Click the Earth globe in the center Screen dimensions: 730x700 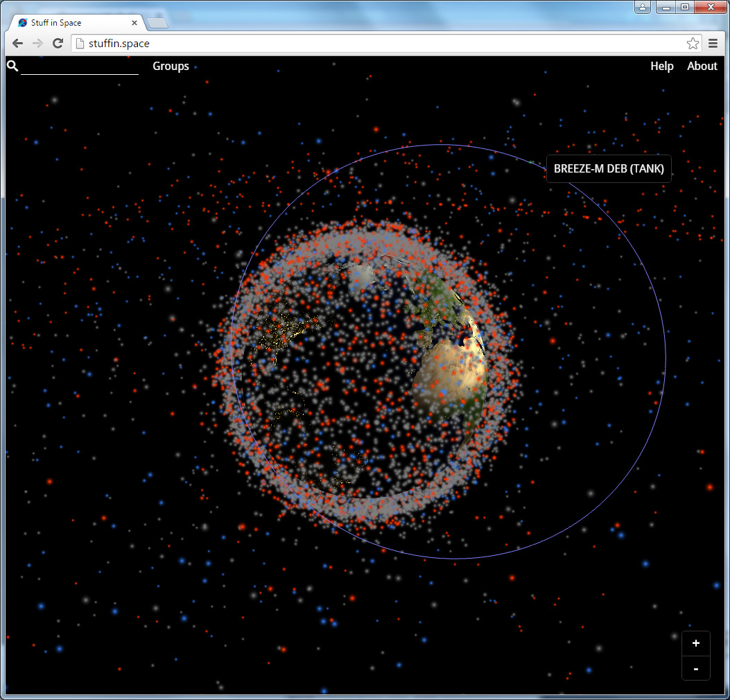tap(367, 367)
